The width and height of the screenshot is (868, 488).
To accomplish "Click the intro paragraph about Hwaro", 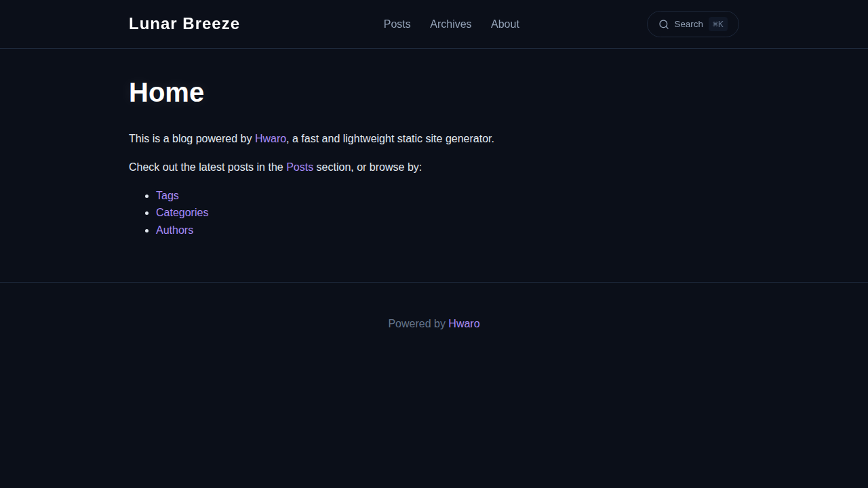I will (x=311, y=138).
